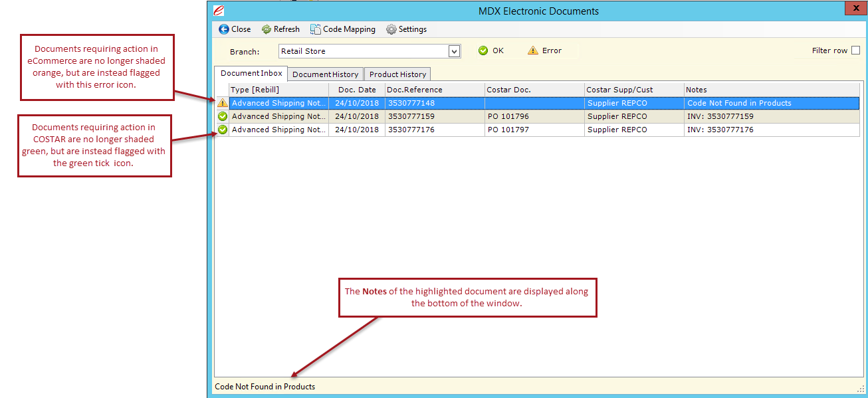Switch to Product History tab
This screenshot has width=868, height=398.
pyautogui.click(x=397, y=74)
